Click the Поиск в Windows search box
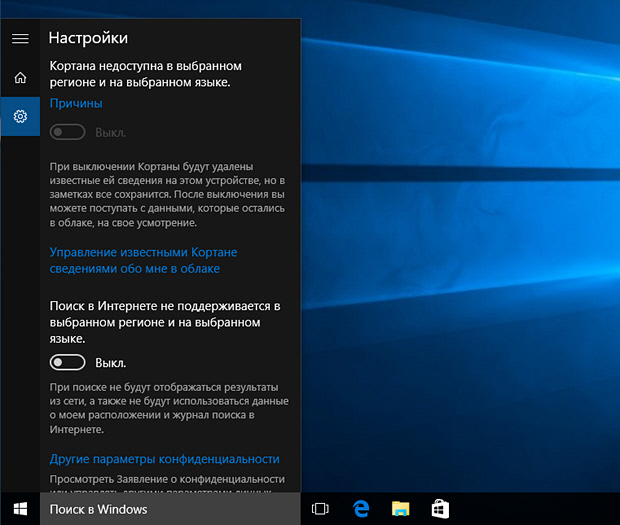The image size is (620, 525). click(170, 509)
